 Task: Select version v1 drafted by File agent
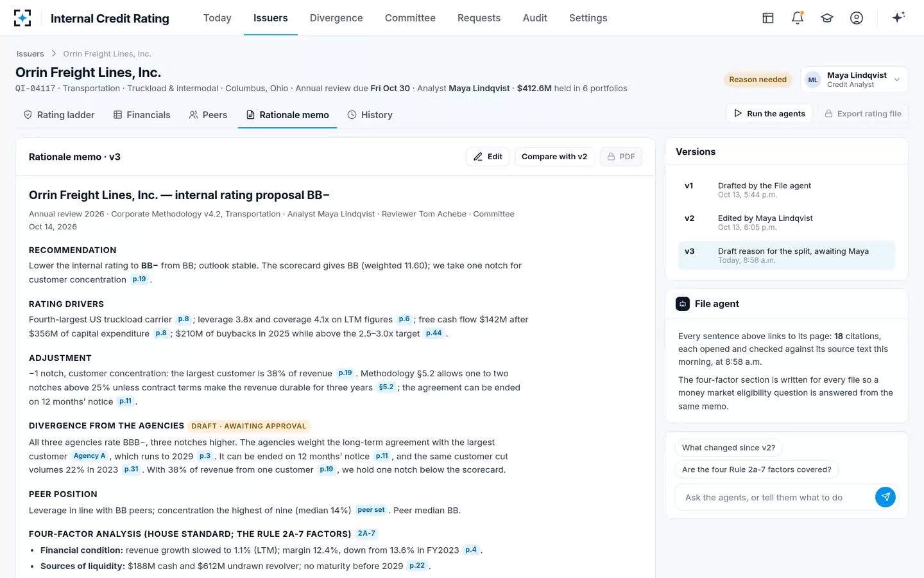pos(786,190)
